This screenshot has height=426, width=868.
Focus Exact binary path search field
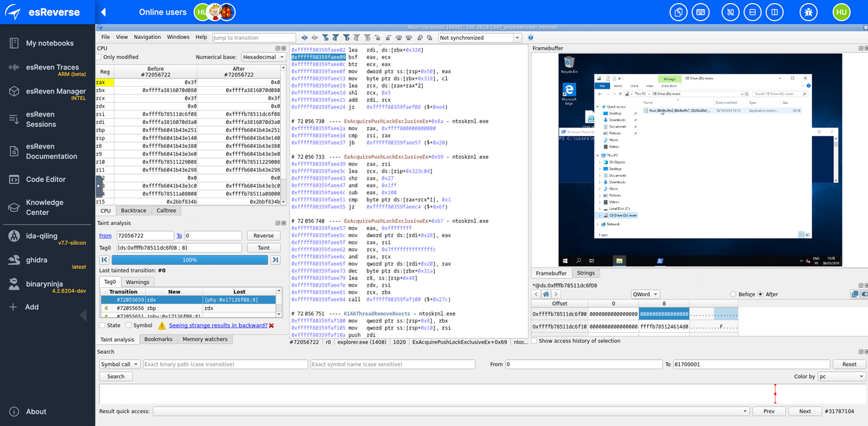click(x=225, y=365)
